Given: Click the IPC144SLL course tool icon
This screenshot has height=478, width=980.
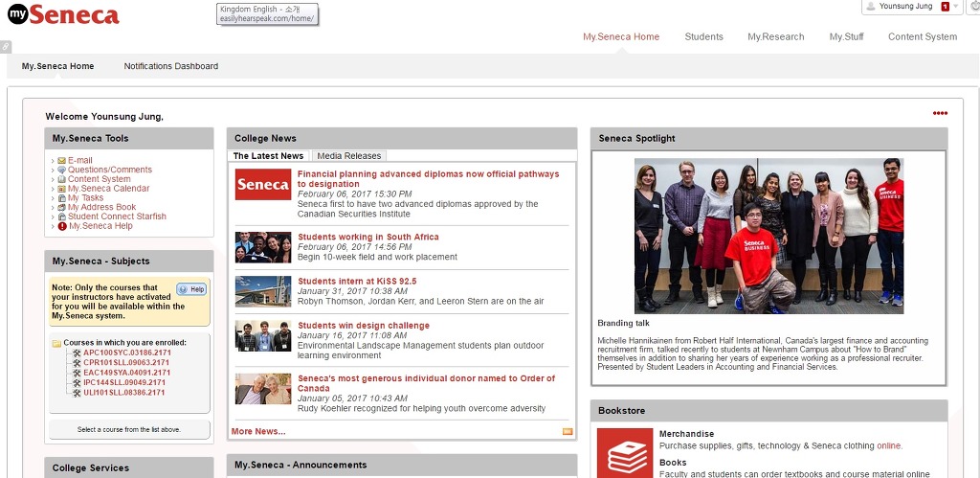Looking at the screenshot, I should (77, 383).
